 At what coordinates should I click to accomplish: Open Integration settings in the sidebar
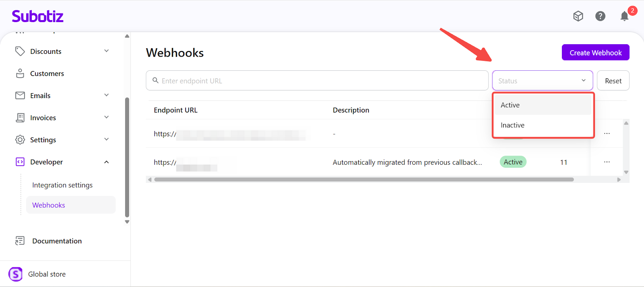coord(62,185)
